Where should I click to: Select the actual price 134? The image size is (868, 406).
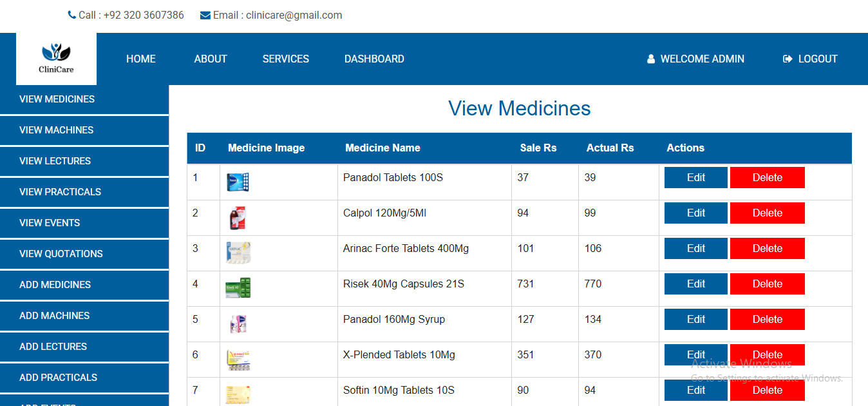(593, 319)
